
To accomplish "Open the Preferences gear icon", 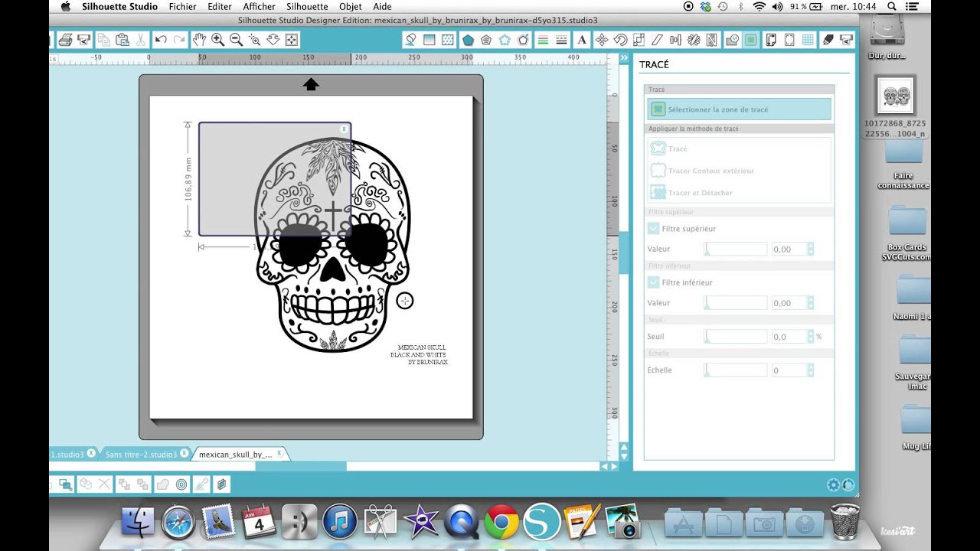I will click(x=833, y=484).
